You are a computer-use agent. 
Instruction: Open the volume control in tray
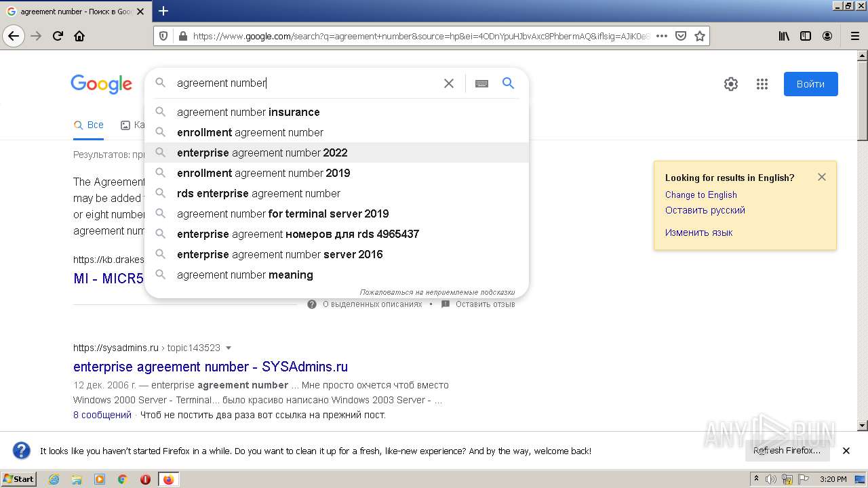point(771,479)
